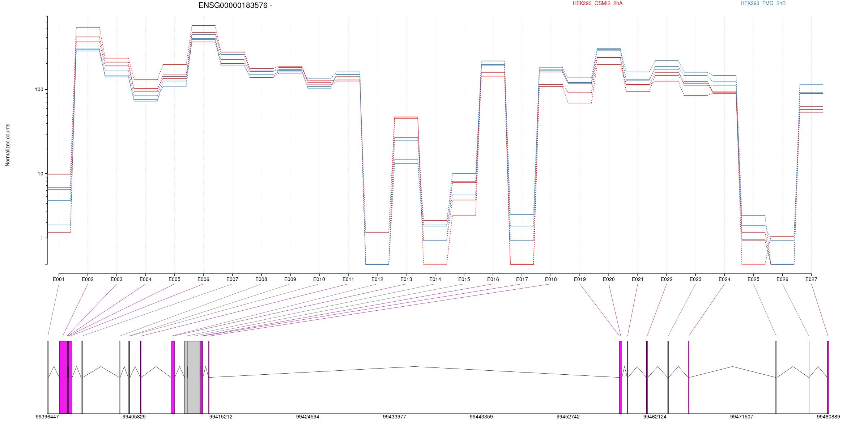
Task: Click genomic coordinate 99433977
Action: click(x=395, y=417)
